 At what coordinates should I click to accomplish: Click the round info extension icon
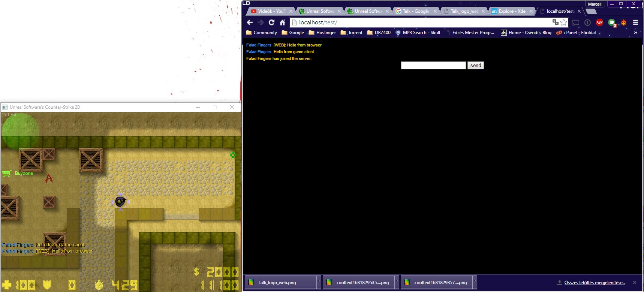point(587,22)
